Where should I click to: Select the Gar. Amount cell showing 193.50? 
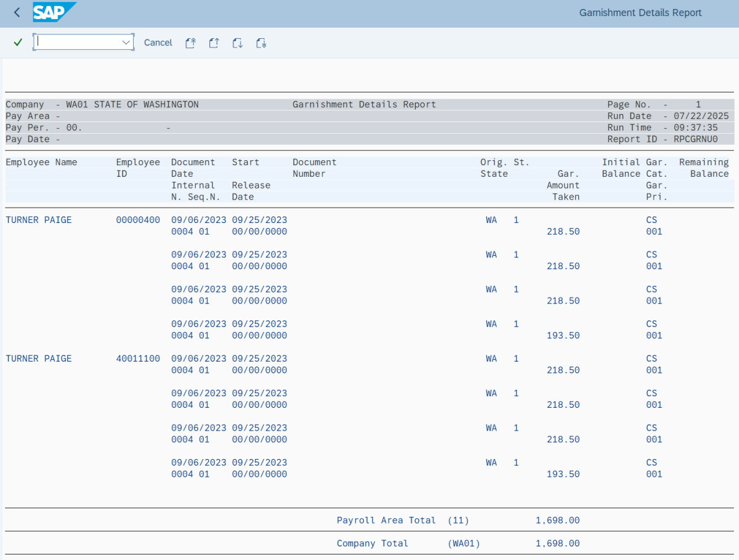[x=563, y=335]
